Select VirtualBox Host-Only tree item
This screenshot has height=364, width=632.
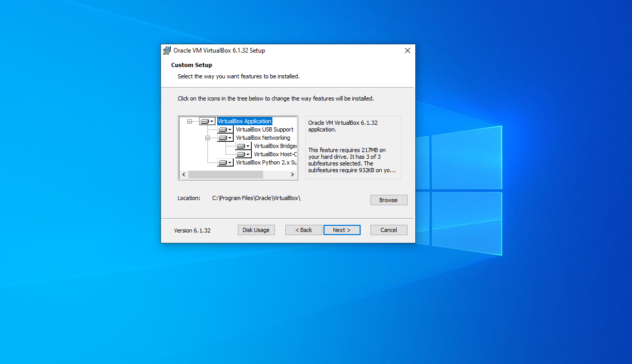(275, 154)
